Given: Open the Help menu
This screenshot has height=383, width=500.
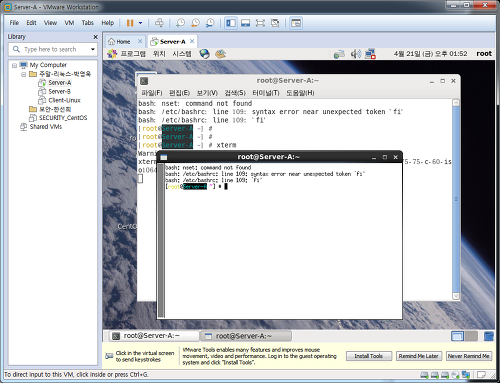Looking at the screenshot, I should click(108, 23).
